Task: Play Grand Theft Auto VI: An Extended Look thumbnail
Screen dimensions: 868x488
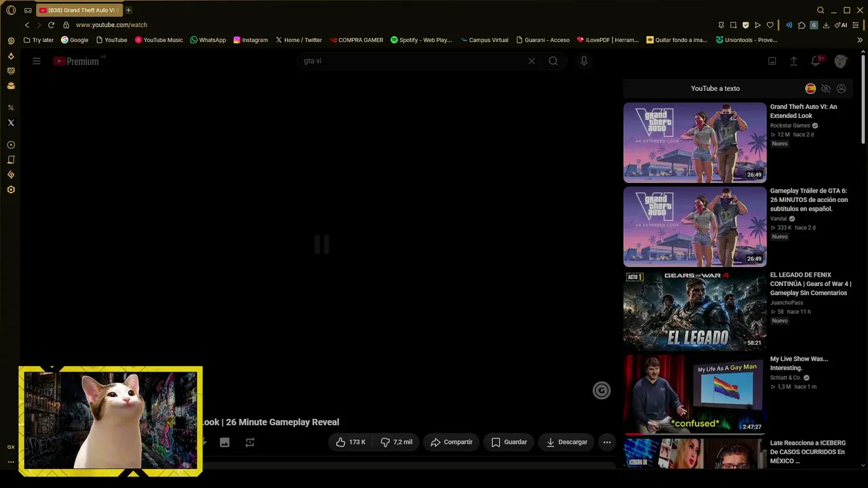Action: pos(695,142)
